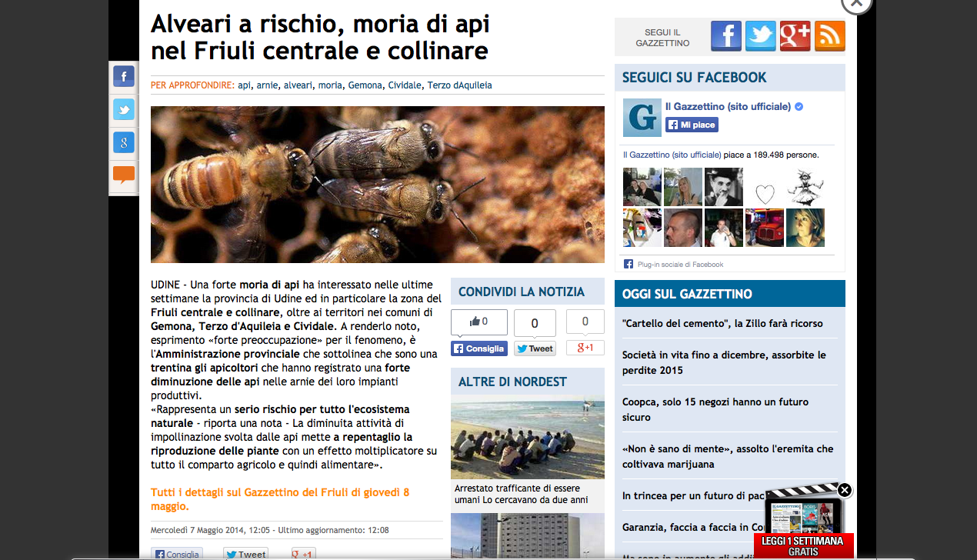This screenshot has height=560, width=977.
Task: Click 'Tutti i dettagli sul Gazzettino del Friuli' orange text
Action: click(x=280, y=499)
